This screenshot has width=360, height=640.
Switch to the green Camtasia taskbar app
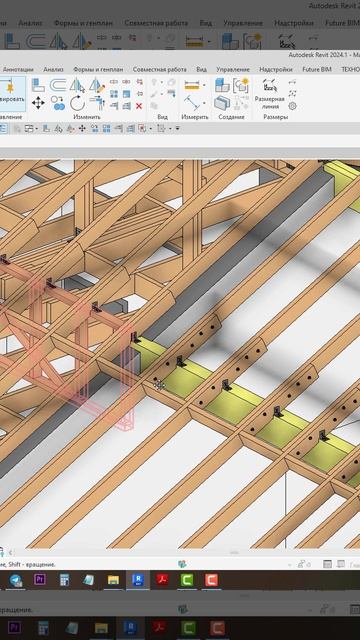[187, 580]
